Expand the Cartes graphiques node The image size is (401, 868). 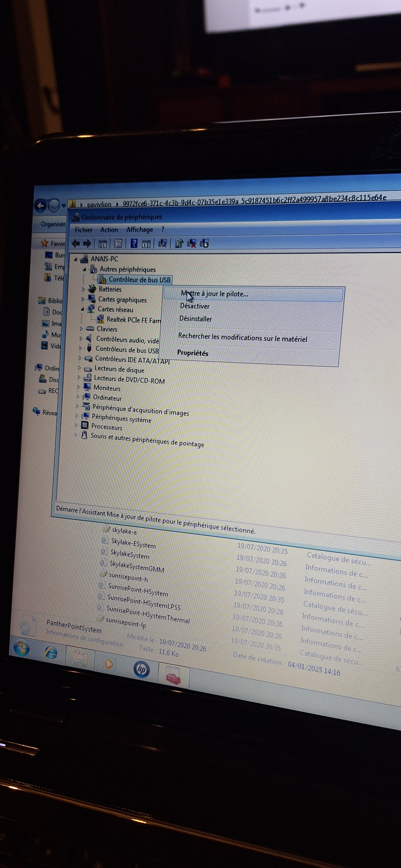[83, 299]
